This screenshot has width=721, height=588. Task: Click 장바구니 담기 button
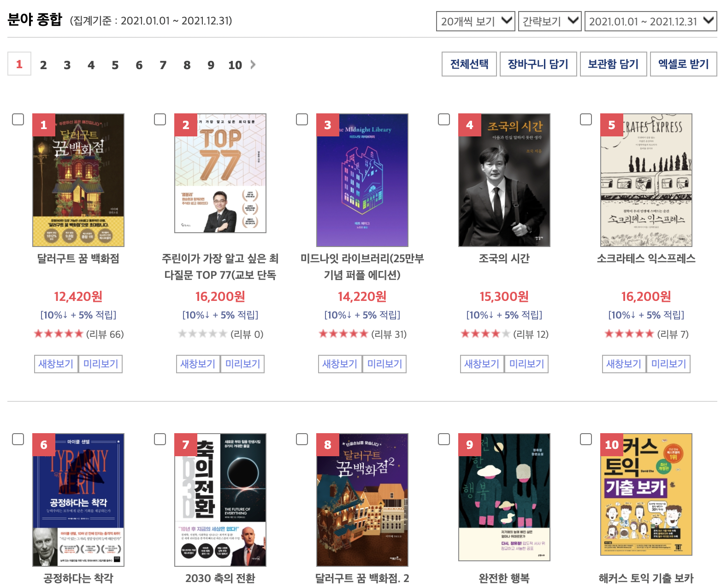tap(538, 64)
